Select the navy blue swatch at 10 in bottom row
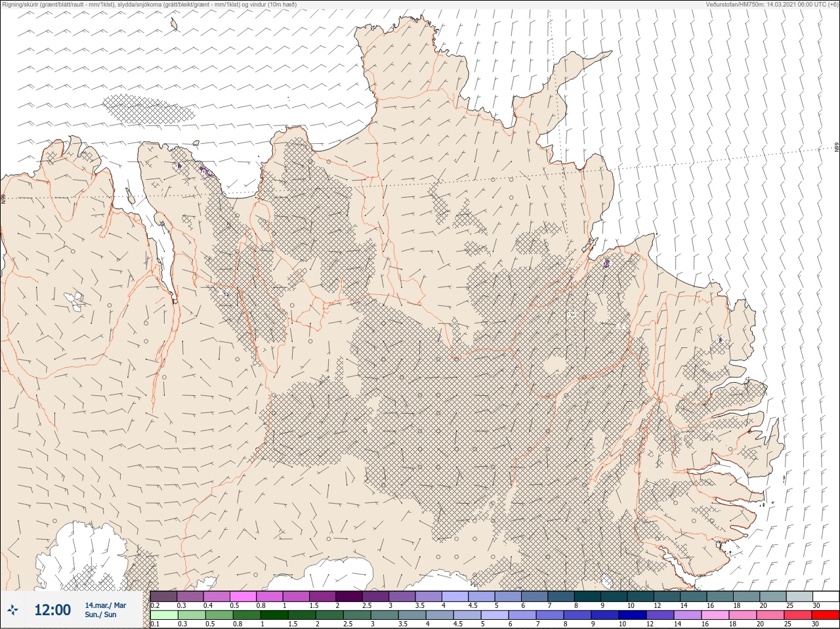 point(632,615)
